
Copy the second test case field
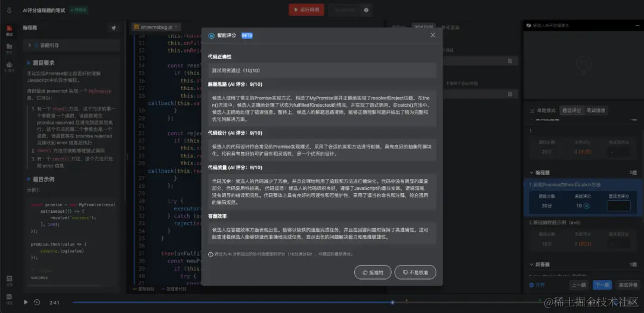[x=510, y=94]
